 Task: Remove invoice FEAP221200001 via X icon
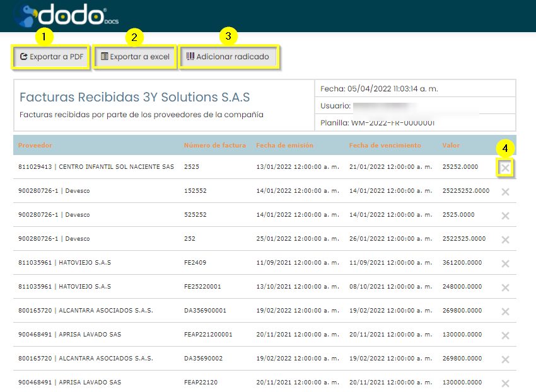click(505, 335)
